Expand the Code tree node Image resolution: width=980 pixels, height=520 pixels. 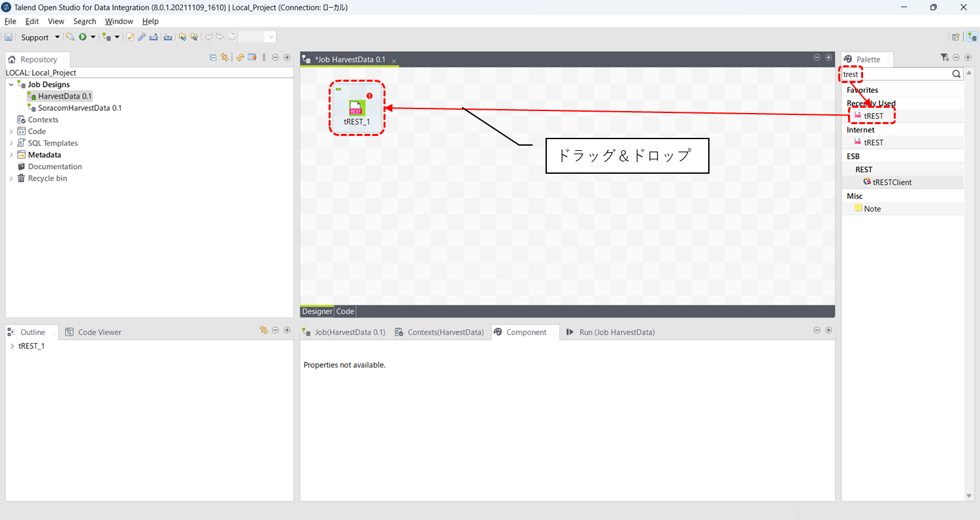[11, 132]
